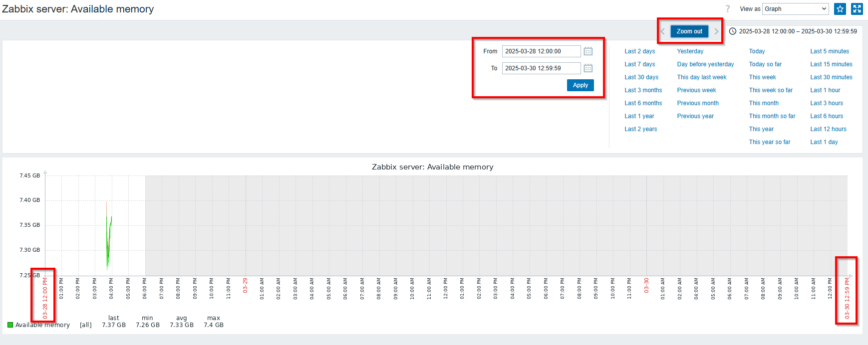Pick the This year preset
Viewport: 868px width, 345px height.
[761, 129]
